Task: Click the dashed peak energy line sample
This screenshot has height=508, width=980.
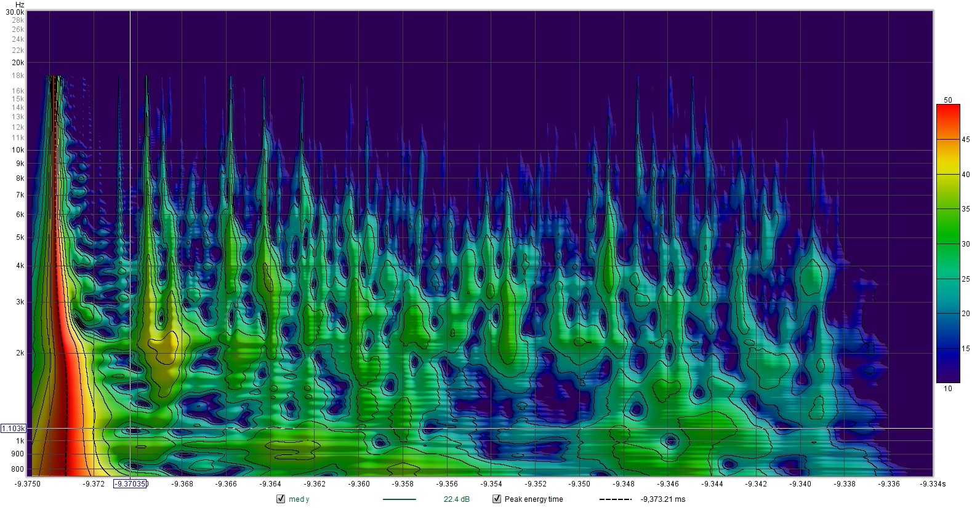Action: (x=615, y=499)
